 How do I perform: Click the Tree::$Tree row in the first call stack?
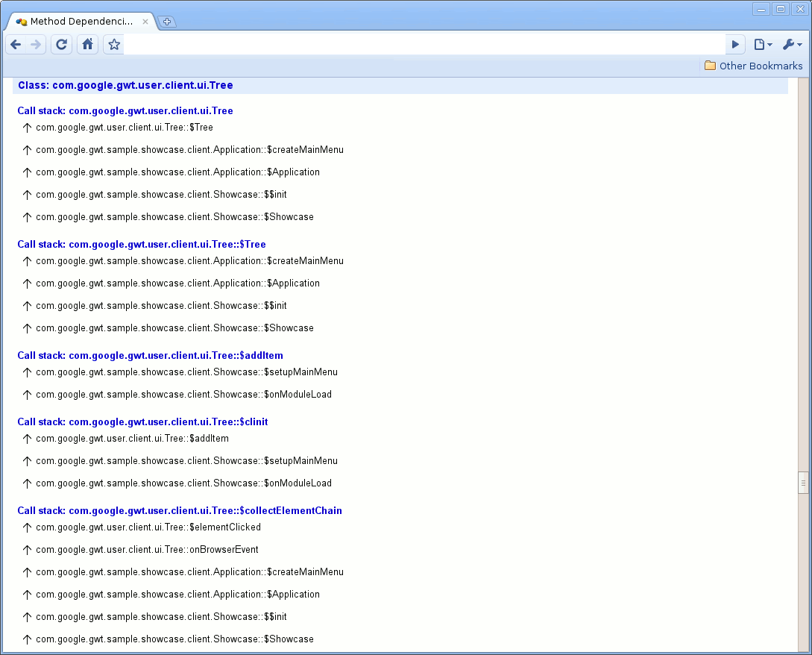(125, 128)
